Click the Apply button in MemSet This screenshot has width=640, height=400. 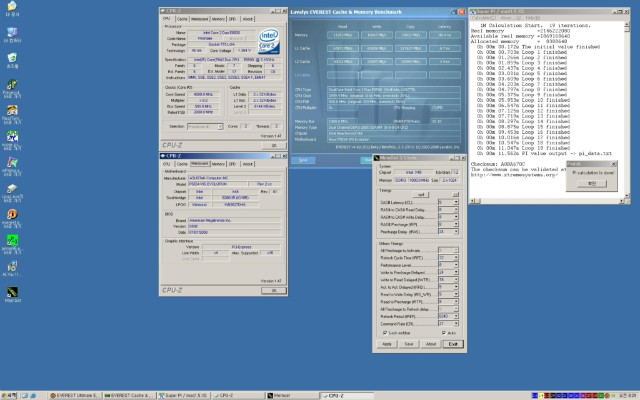click(x=387, y=344)
